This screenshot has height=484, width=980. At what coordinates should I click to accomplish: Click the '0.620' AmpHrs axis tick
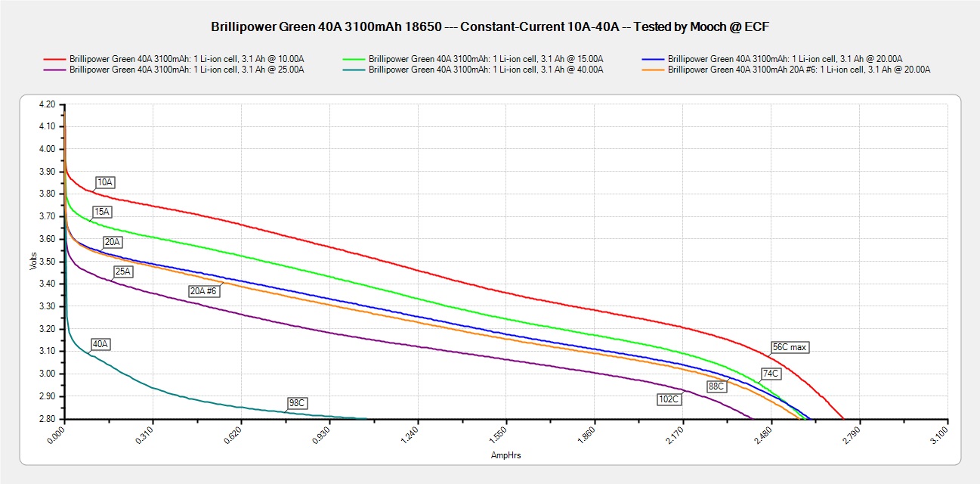tap(234, 435)
